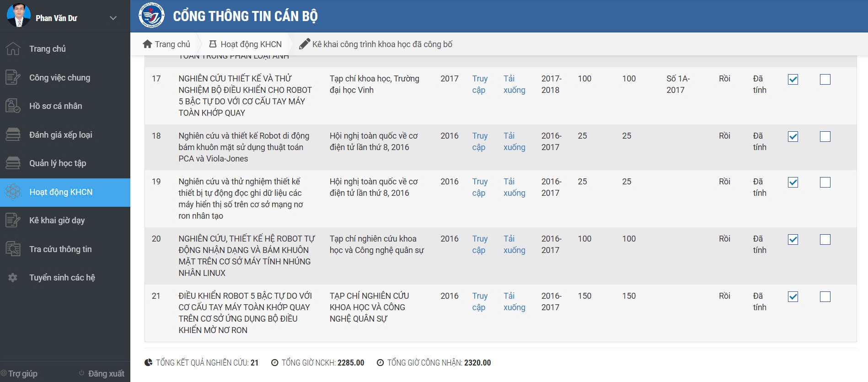Click the Tra cứu thông tin icon
The image size is (868, 382).
pos(13,249)
